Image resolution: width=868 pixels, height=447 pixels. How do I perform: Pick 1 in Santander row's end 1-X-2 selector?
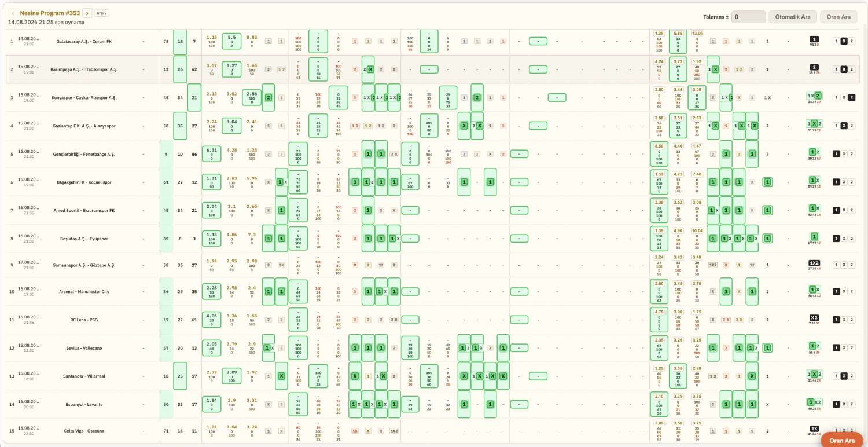coord(836,376)
